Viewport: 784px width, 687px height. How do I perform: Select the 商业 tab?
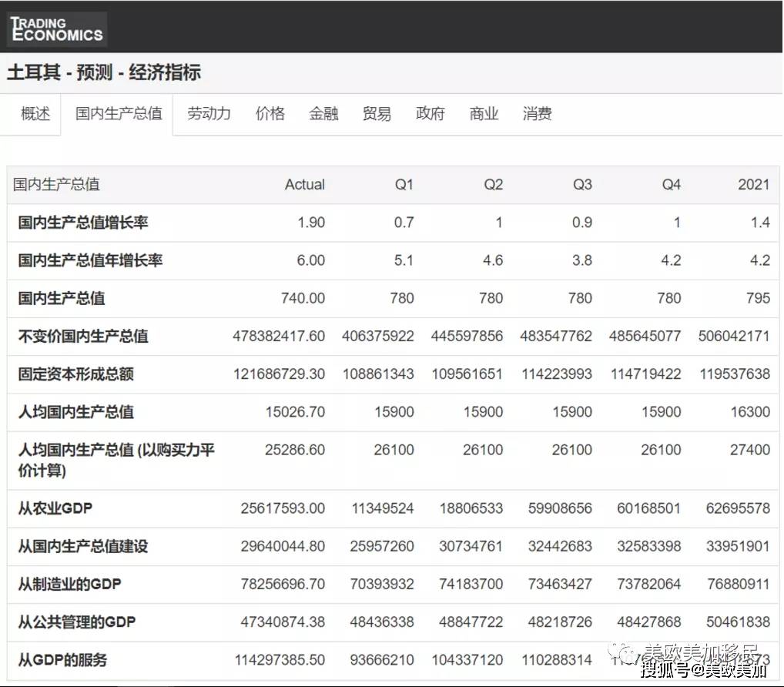pos(483,114)
